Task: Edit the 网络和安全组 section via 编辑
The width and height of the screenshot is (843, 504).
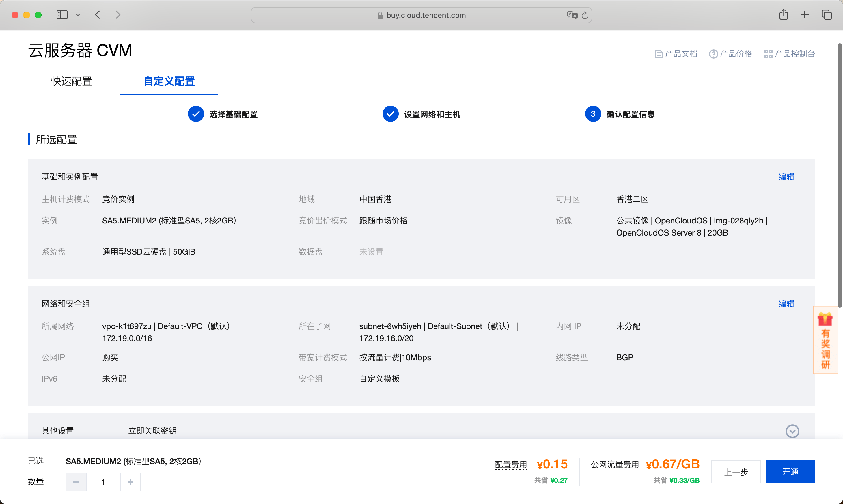Action: point(786,303)
